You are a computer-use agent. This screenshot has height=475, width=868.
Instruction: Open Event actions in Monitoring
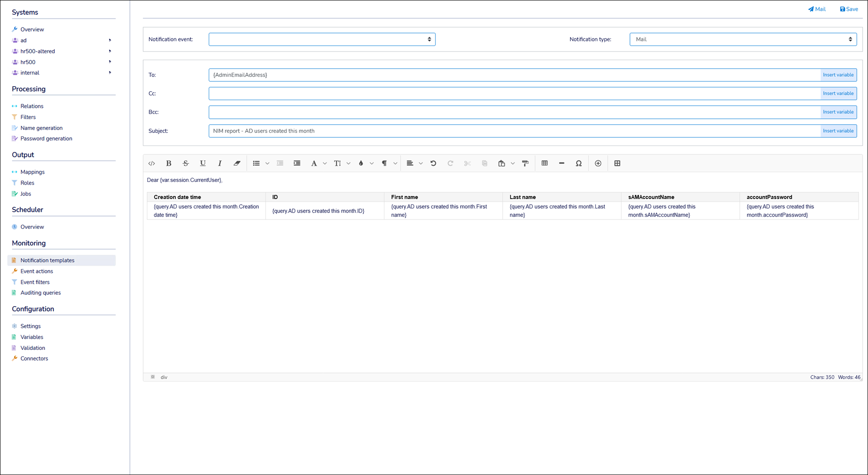[37, 271]
